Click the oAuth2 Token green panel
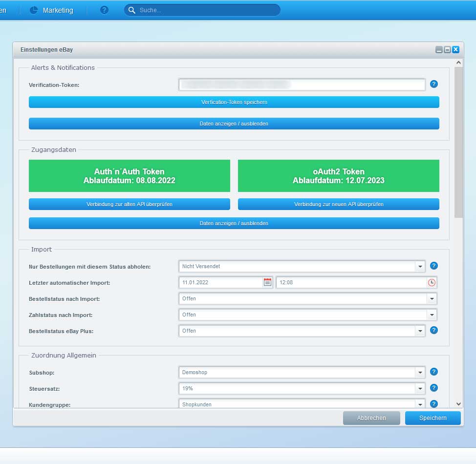The height and width of the screenshot is (464, 476). (x=339, y=176)
